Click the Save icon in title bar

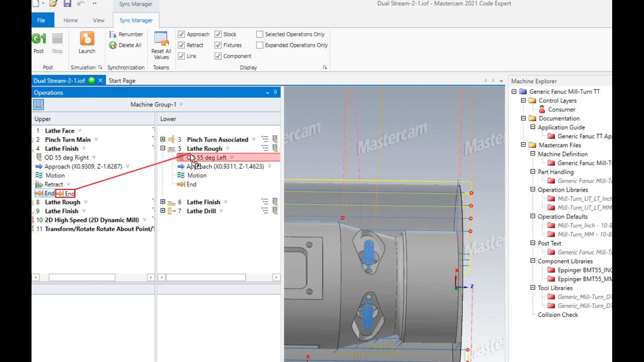[67, 4]
